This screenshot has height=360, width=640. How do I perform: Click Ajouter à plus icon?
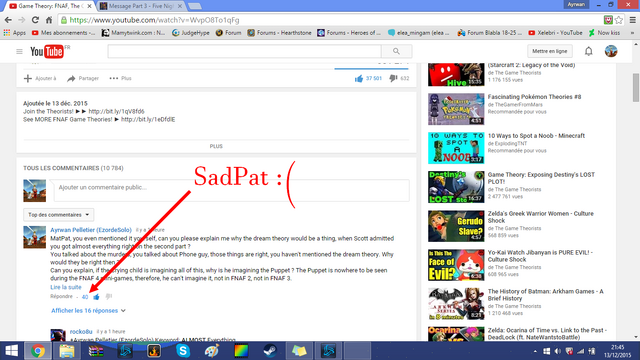(28, 78)
